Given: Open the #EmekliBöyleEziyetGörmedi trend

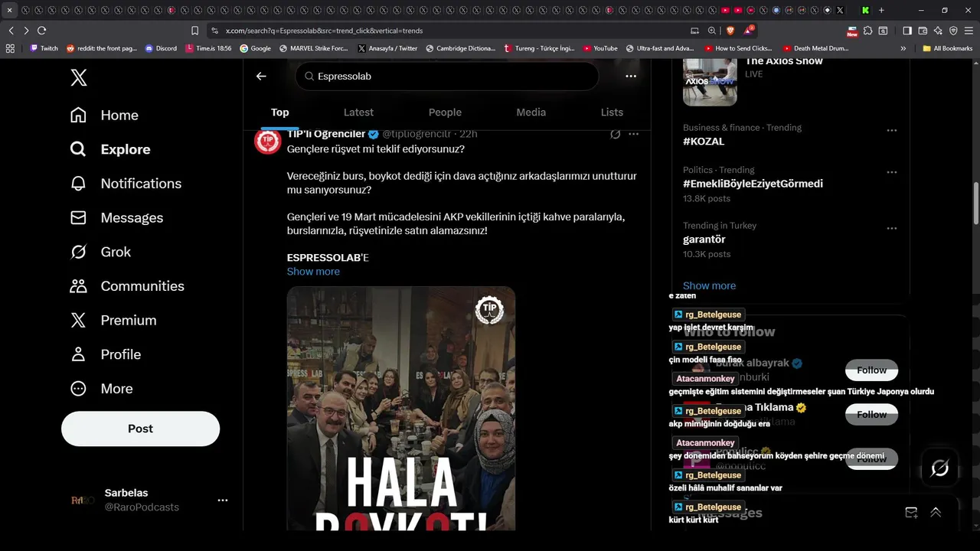Looking at the screenshot, I should 753,184.
